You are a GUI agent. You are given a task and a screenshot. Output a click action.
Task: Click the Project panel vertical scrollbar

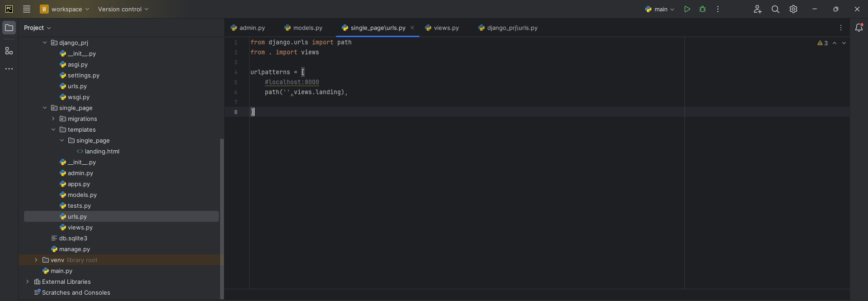(x=222, y=219)
